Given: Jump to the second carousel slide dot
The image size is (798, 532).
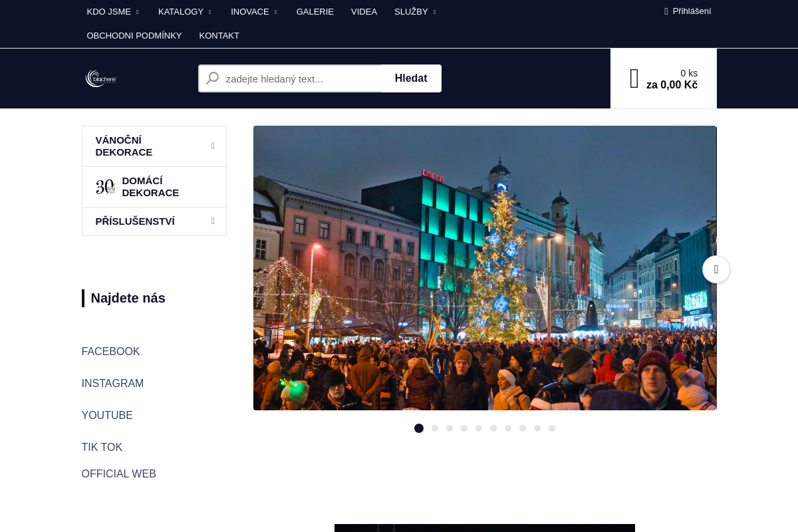Looking at the screenshot, I should [435, 428].
